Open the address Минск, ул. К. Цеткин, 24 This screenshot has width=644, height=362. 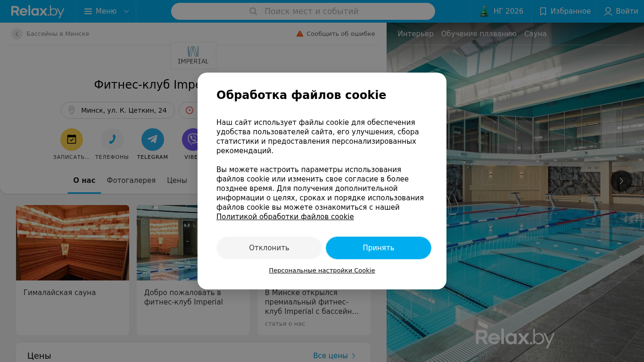tap(118, 110)
